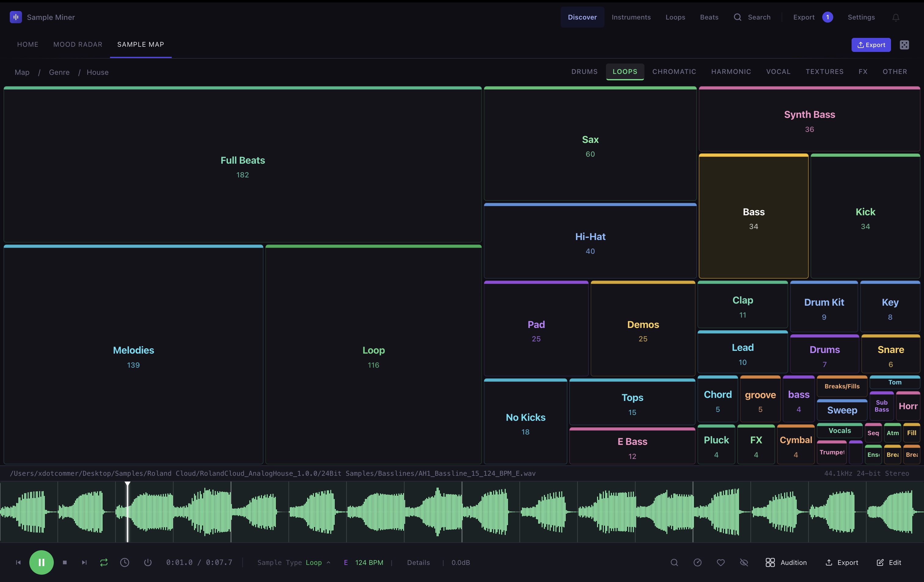Image resolution: width=924 pixels, height=582 pixels.
Task: Open Beats in top navigation
Action: coord(709,17)
